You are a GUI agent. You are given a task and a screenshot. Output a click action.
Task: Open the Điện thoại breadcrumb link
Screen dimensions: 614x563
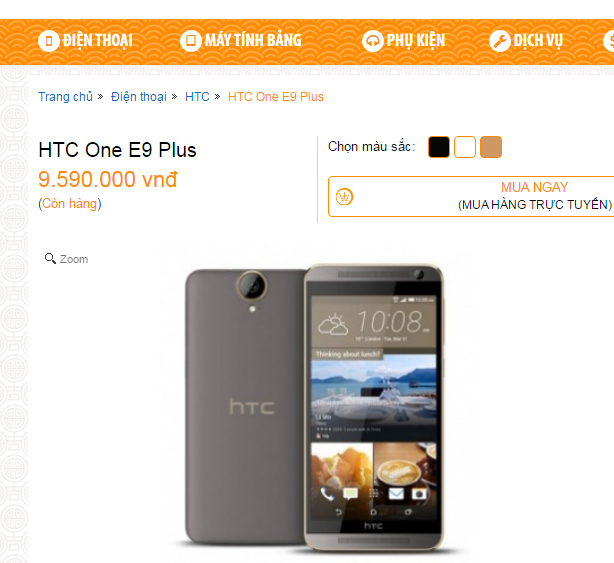[x=139, y=97]
